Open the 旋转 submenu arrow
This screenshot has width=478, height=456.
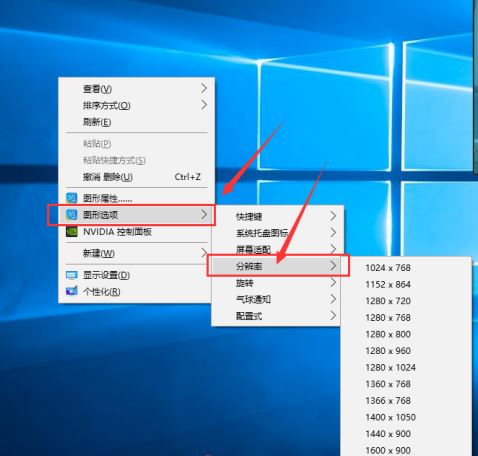[x=333, y=283]
